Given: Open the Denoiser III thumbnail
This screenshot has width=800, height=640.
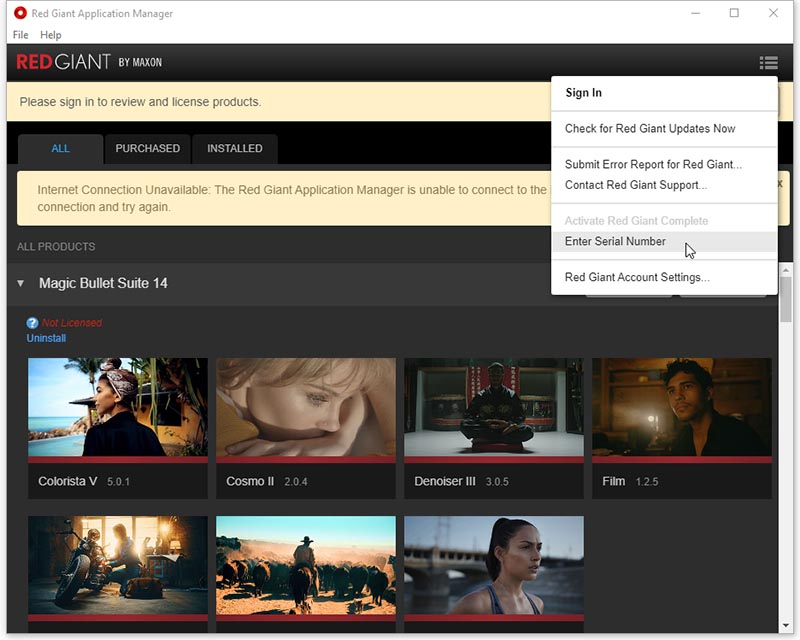Looking at the screenshot, I should click(494, 407).
